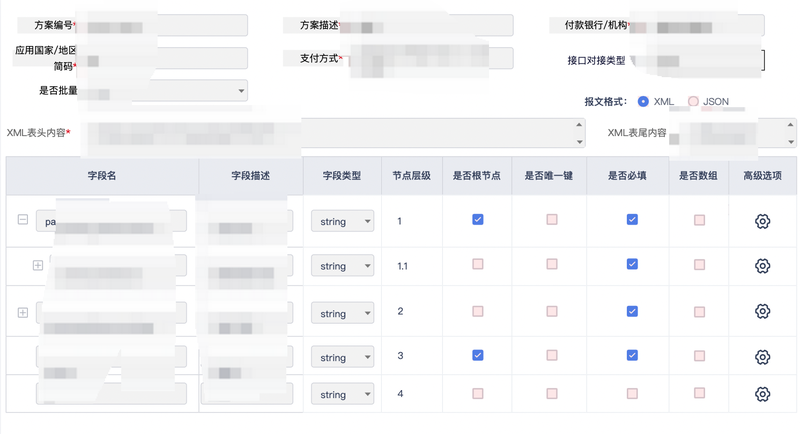Click the 方案描述 input field

point(427,25)
